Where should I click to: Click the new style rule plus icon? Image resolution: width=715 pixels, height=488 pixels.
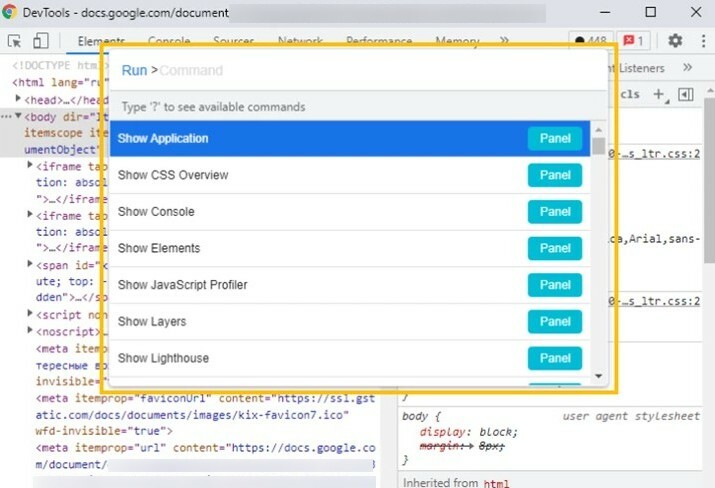[659, 94]
